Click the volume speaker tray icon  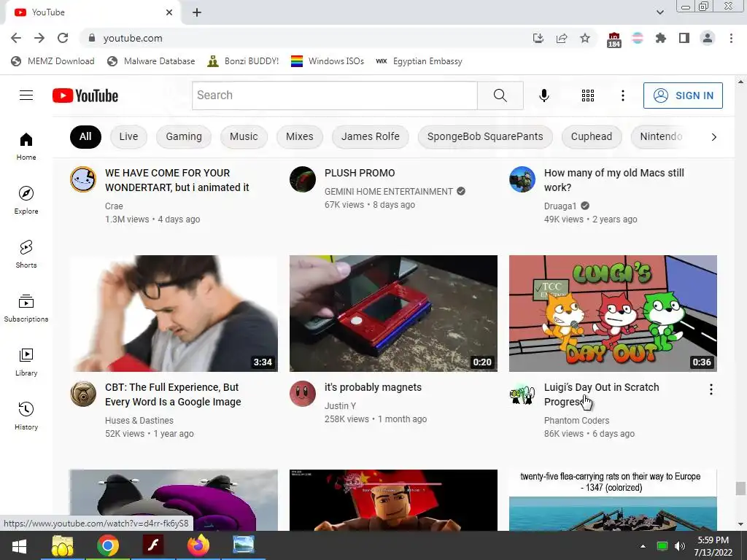(x=680, y=546)
